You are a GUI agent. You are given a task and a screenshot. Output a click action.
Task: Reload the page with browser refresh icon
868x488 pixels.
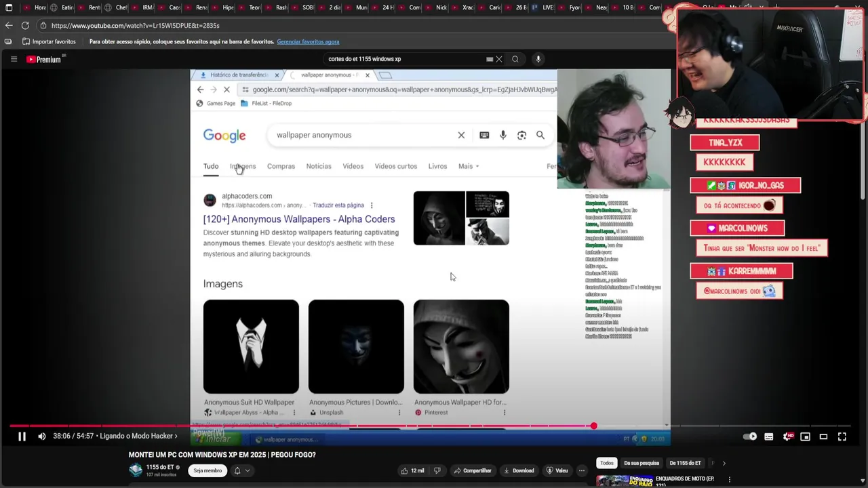pyautogui.click(x=25, y=25)
